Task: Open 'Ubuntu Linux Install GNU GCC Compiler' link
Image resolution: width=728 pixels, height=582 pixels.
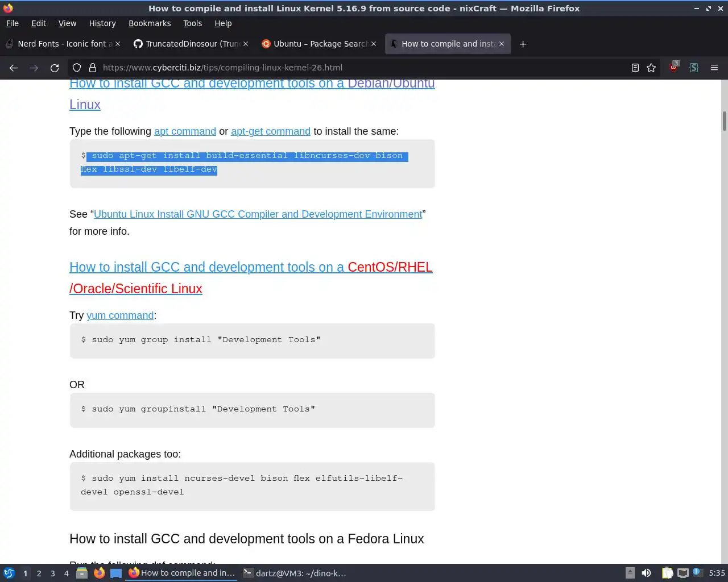Action: [x=258, y=214]
